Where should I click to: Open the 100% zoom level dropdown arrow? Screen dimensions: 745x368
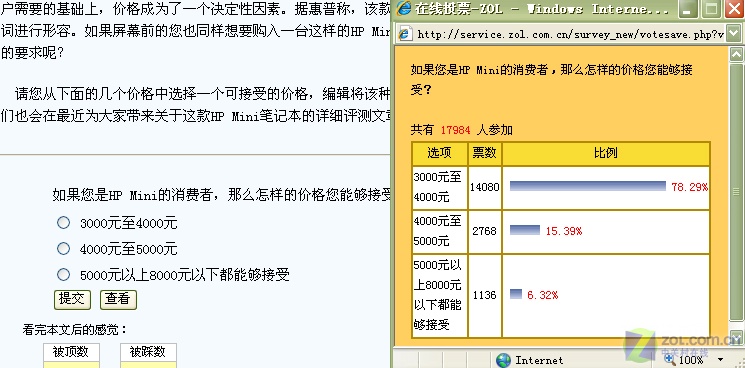(x=721, y=360)
